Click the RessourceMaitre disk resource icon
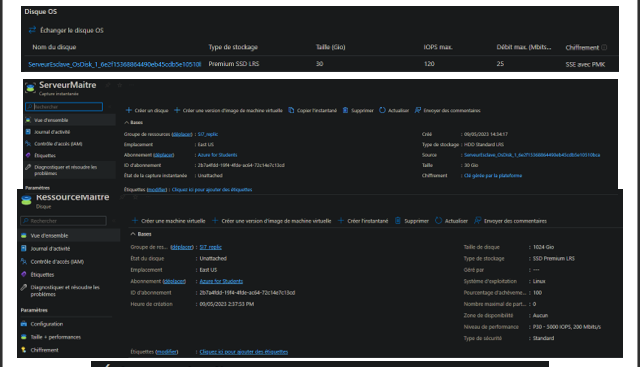Viewport: 640px width, 367px height. coord(27,200)
